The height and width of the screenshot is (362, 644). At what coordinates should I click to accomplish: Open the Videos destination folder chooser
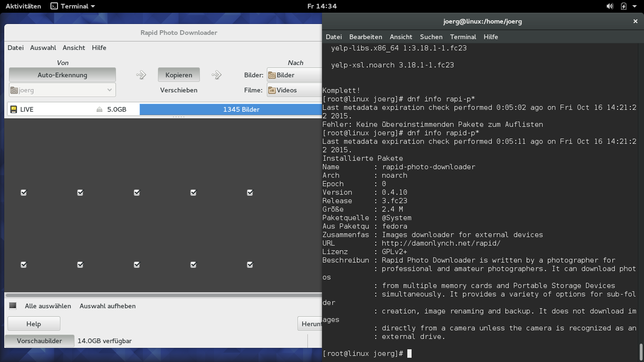point(294,90)
